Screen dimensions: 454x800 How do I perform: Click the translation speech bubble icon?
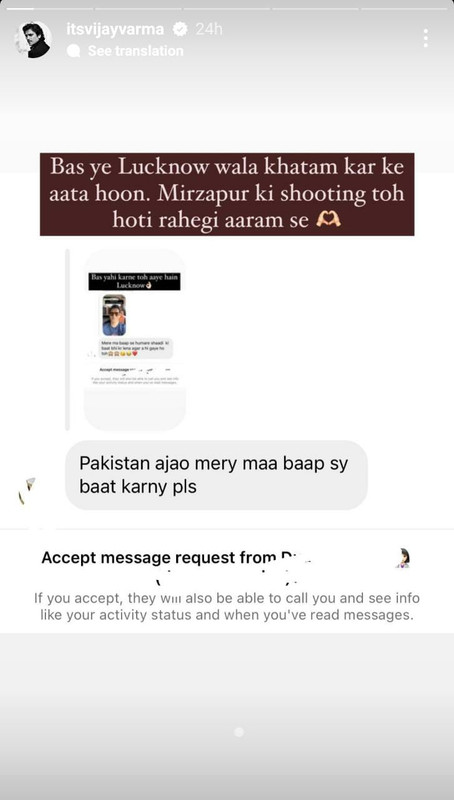[x=74, y=51]
